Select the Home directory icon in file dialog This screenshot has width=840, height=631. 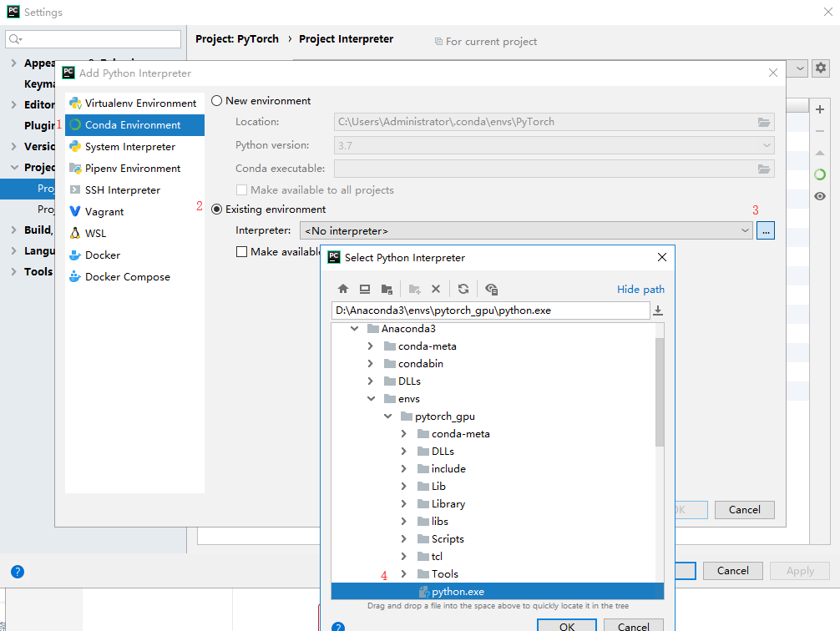[x=343, y=288]
